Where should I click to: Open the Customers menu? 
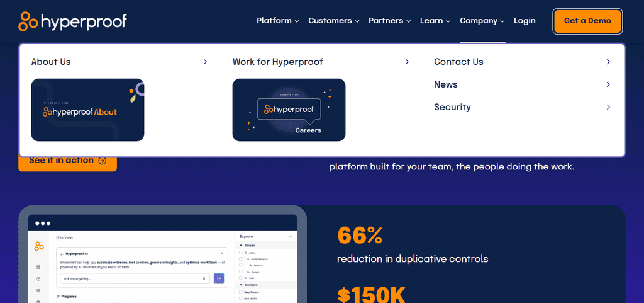pos(334,21)
